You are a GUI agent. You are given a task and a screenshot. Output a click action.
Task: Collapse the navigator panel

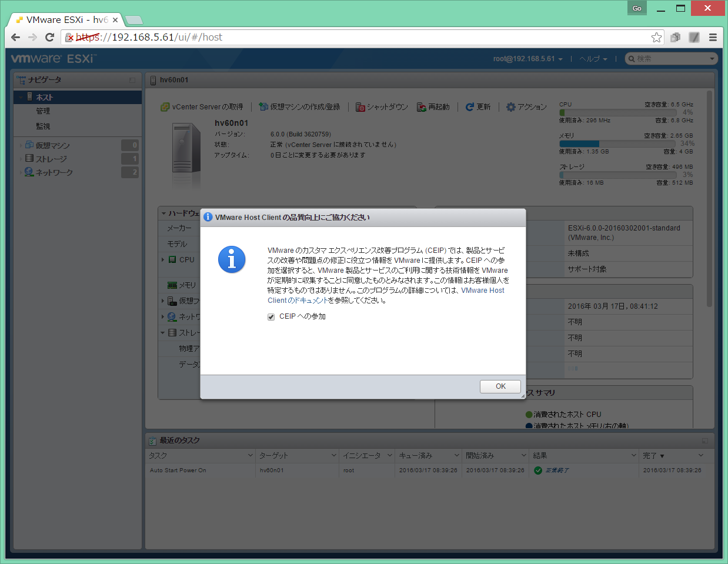point(132,80)
